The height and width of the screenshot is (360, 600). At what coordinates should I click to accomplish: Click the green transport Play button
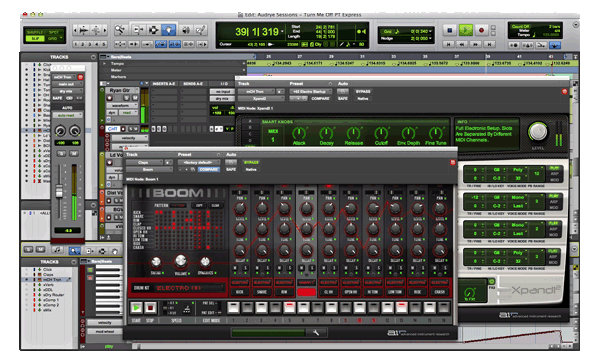(x=466, y=30)
